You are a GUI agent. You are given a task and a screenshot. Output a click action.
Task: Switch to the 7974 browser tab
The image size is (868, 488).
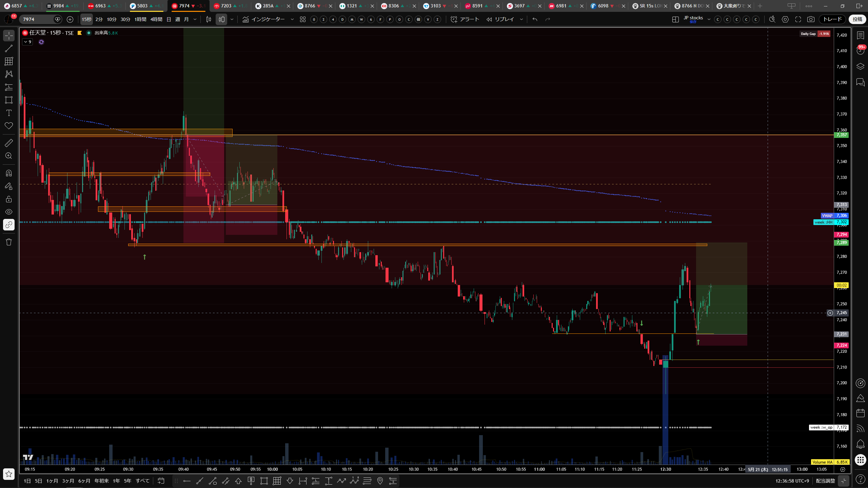pyautogui.click(x=188, y=6)
